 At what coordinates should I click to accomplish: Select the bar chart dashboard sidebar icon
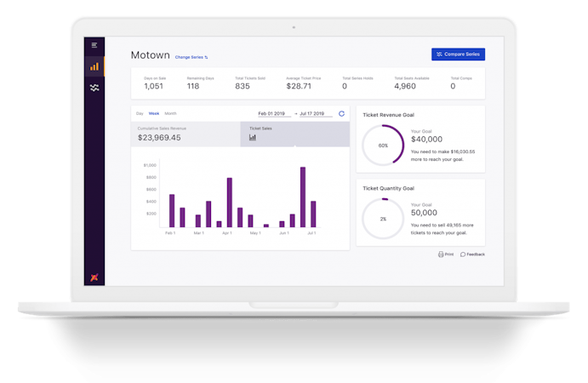click(x=94, y=66)
